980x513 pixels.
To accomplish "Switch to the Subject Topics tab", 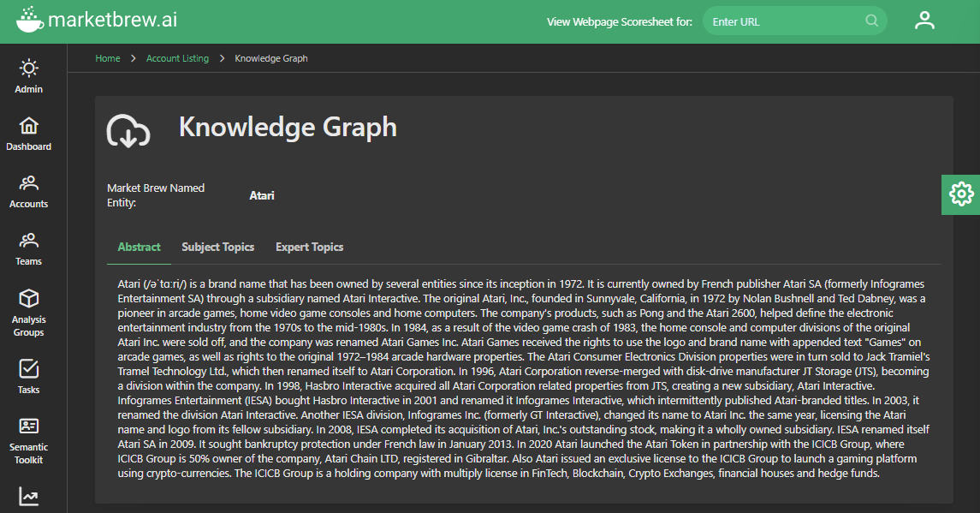I will click(x=217, y=248).
